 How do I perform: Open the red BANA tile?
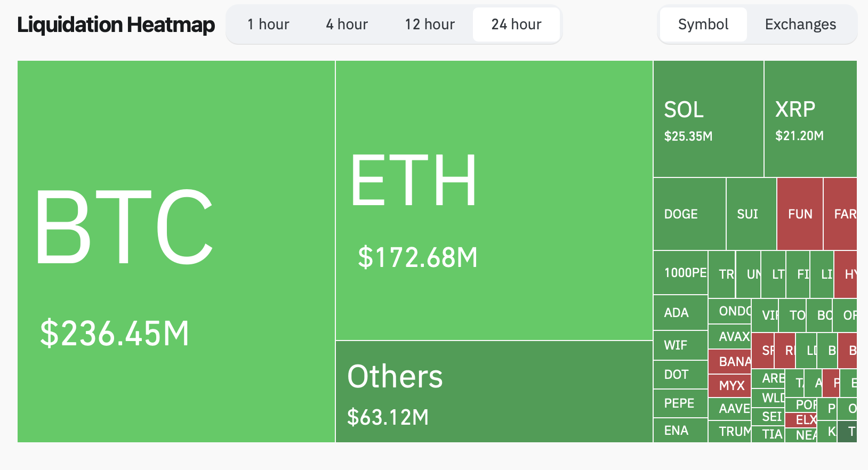coord(729,362)
